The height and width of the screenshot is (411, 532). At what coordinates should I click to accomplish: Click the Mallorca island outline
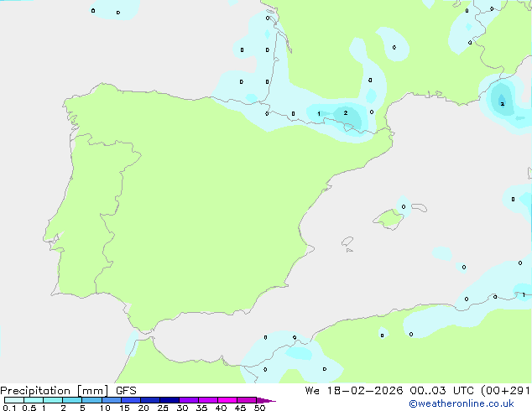coord(389,219)
